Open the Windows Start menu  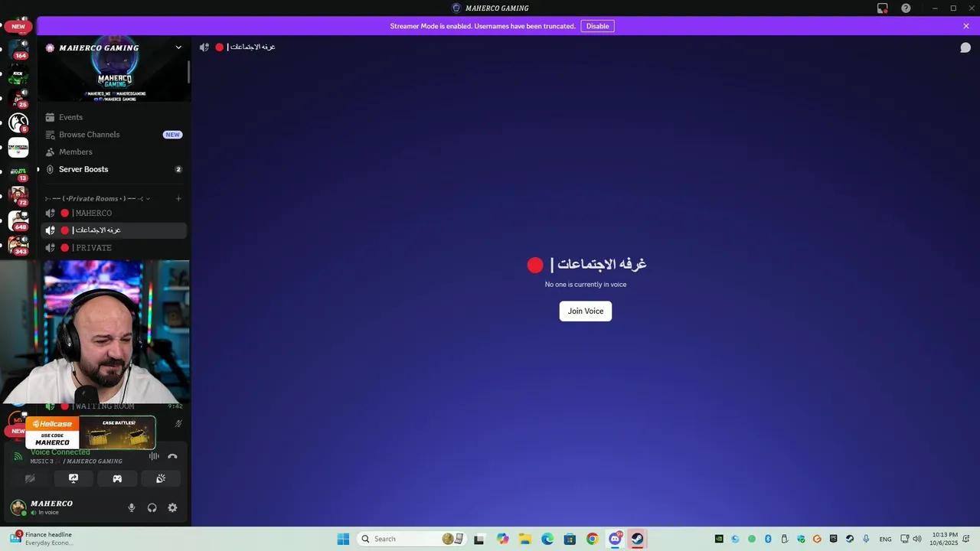coord(343,539)
